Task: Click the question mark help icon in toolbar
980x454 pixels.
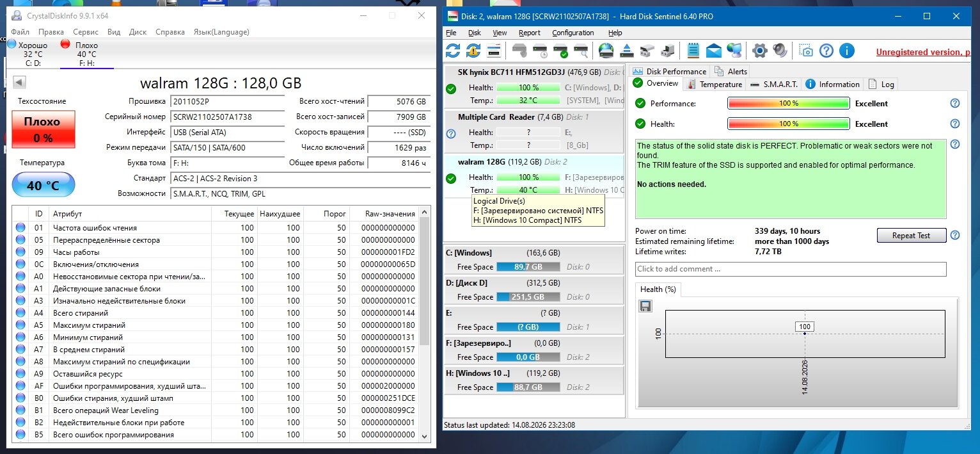Action: (x=826, y=51)
